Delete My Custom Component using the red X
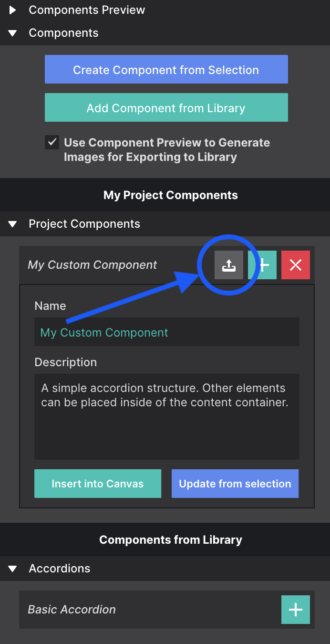The image size is (330, 644). tap(296, 265)
